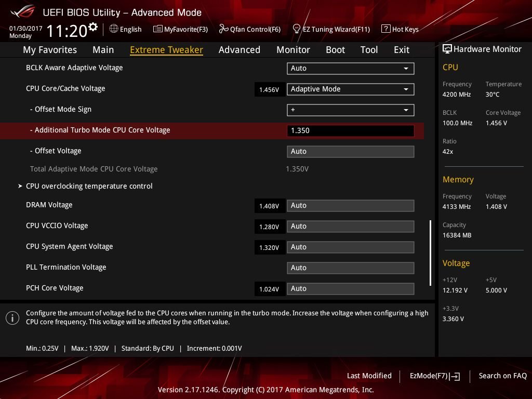Image resolution: width=532 pixels, height=399 pixels.
Task: Switch to the Monitor tab
Action: click(293, 50)
